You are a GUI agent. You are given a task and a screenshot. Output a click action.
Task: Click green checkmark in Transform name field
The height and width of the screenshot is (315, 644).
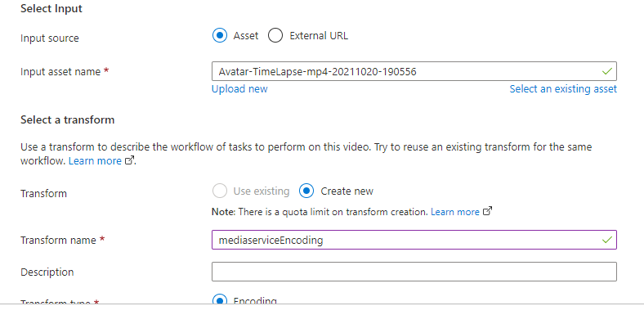[x=606, y=240]
